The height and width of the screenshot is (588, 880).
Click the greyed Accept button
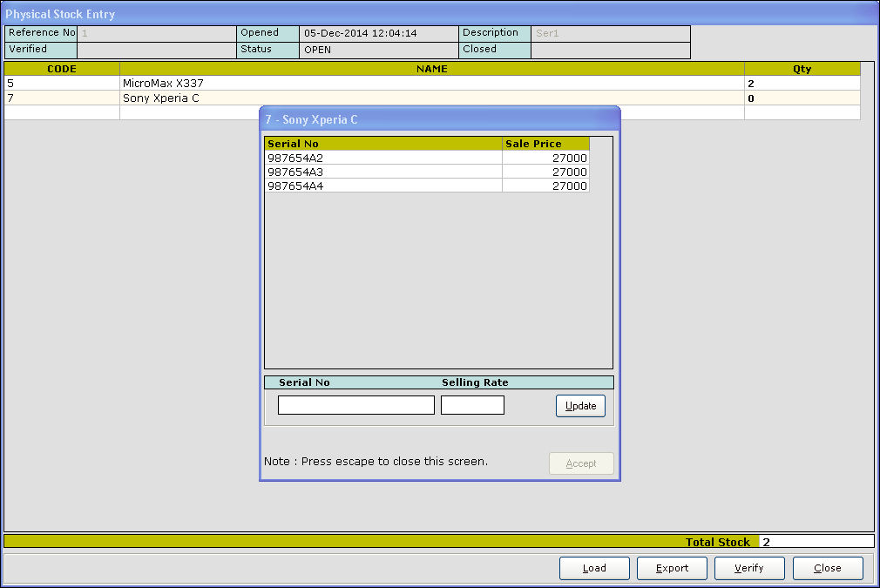[x=581, y=463]
